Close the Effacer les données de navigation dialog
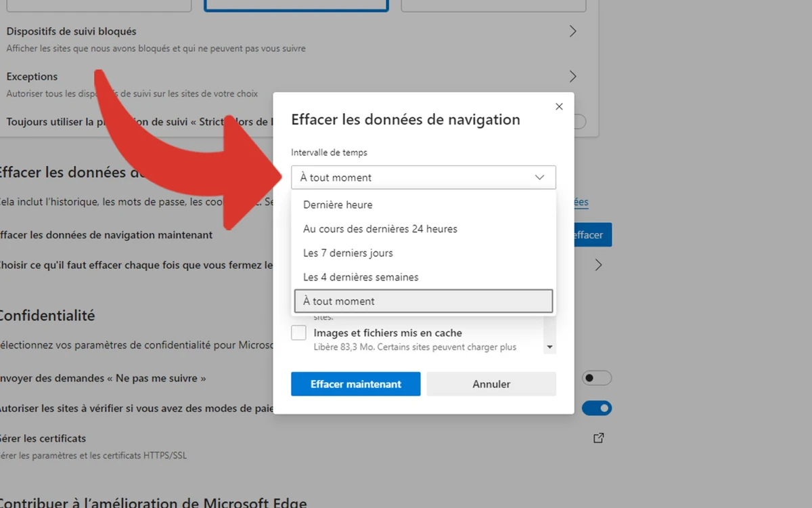This screenshot has width=812, height=508. 559,106
